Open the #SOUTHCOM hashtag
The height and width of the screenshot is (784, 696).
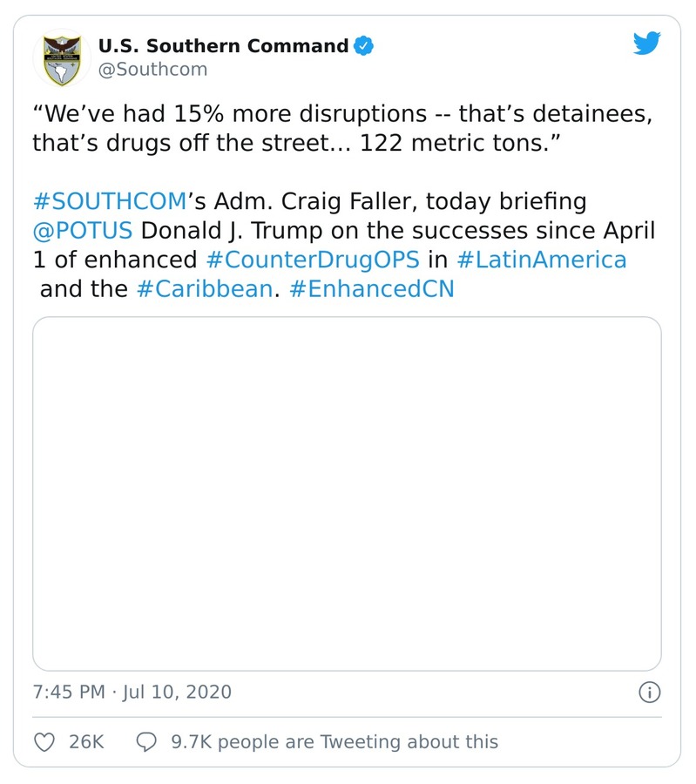click(110, 202)
